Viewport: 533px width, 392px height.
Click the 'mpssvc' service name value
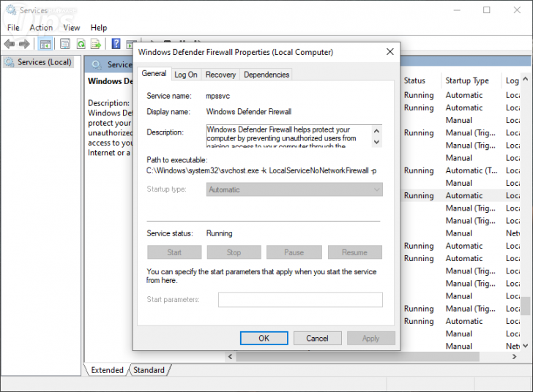pyautogui.click(x=218, y=96)
